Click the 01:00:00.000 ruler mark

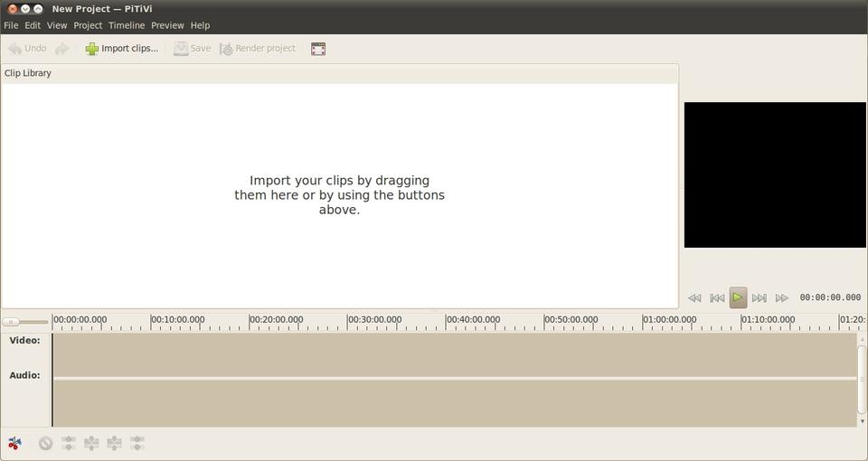[669, 320]
